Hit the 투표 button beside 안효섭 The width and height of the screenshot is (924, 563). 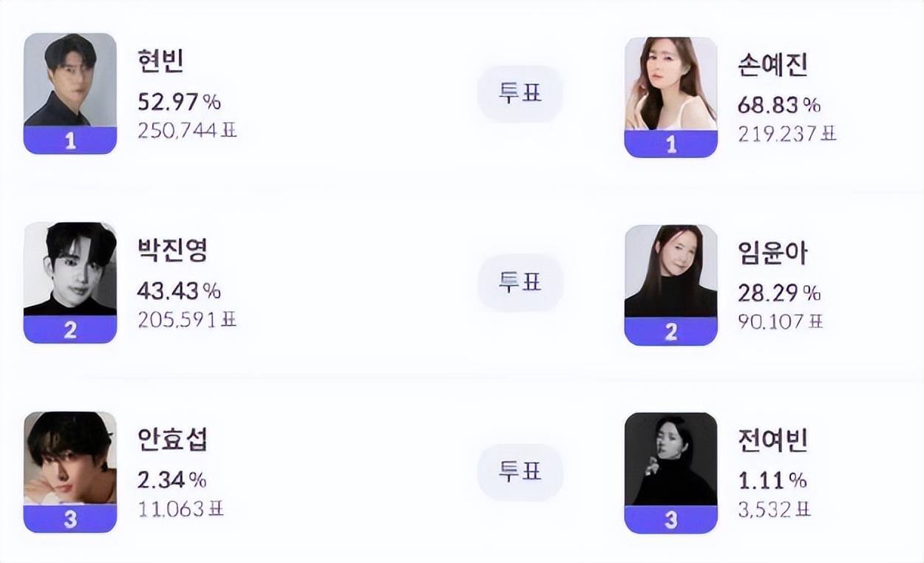click(520, 471)
